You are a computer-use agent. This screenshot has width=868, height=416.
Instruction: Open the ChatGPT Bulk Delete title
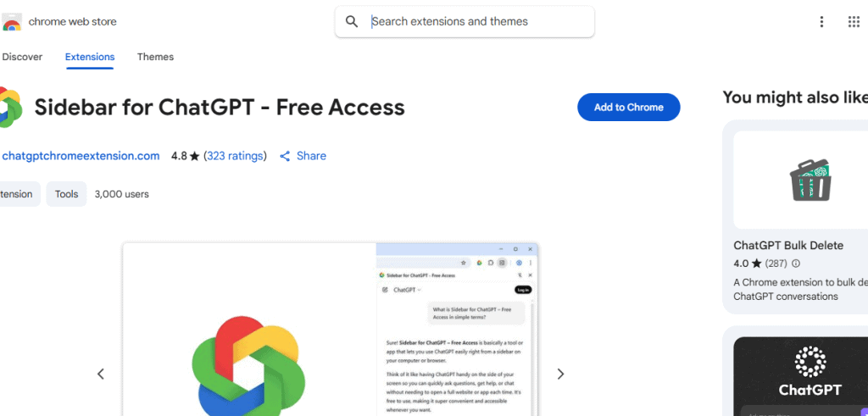(x=788, y=246)
